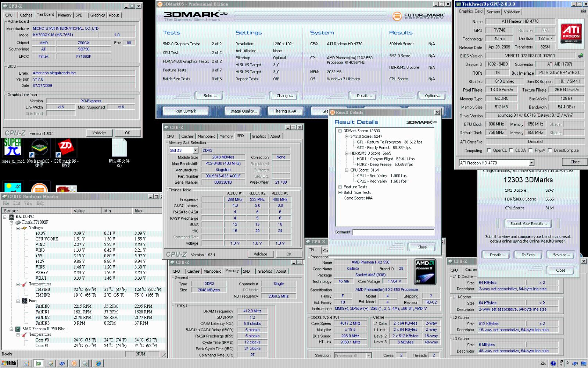Open the CPU mark 99 shortcut icon
Image resolution: width=588 pixels, height=368 pixels.
(x=66, y=148)
